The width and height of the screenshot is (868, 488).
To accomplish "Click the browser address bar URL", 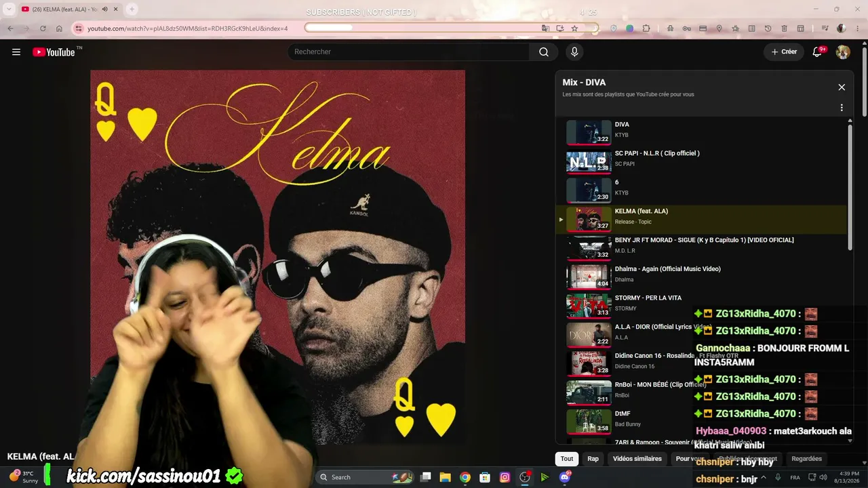I will pyautogui.click(x=188, y=28).
